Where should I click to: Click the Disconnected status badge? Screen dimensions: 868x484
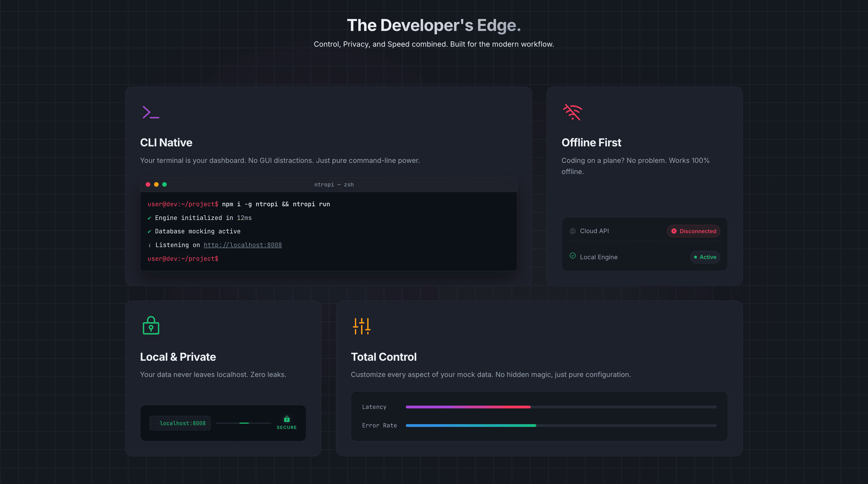693,231
